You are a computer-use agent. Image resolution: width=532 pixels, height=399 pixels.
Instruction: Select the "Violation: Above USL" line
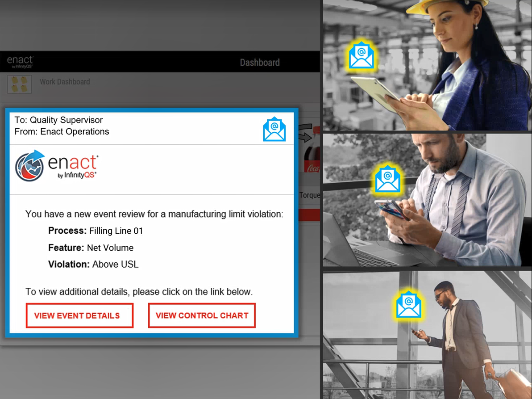pos(93,264)
